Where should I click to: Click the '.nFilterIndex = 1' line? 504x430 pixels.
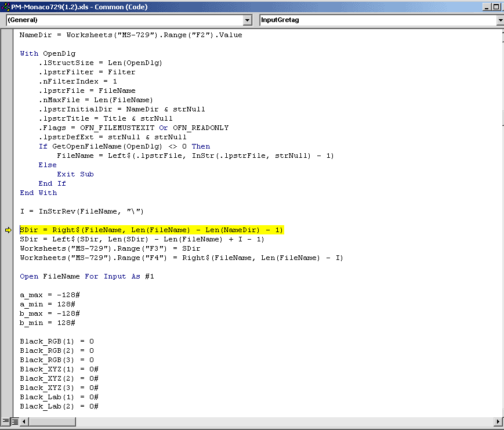pos(78,81)
